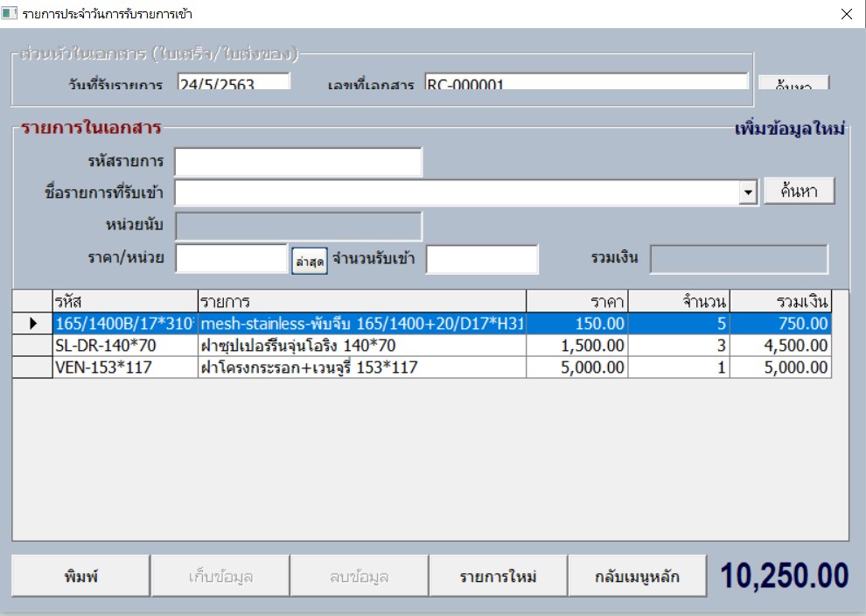Click quantity cell 3
Image resolution: width=866 pixels, height=616 pixels.
pos(679,346)
